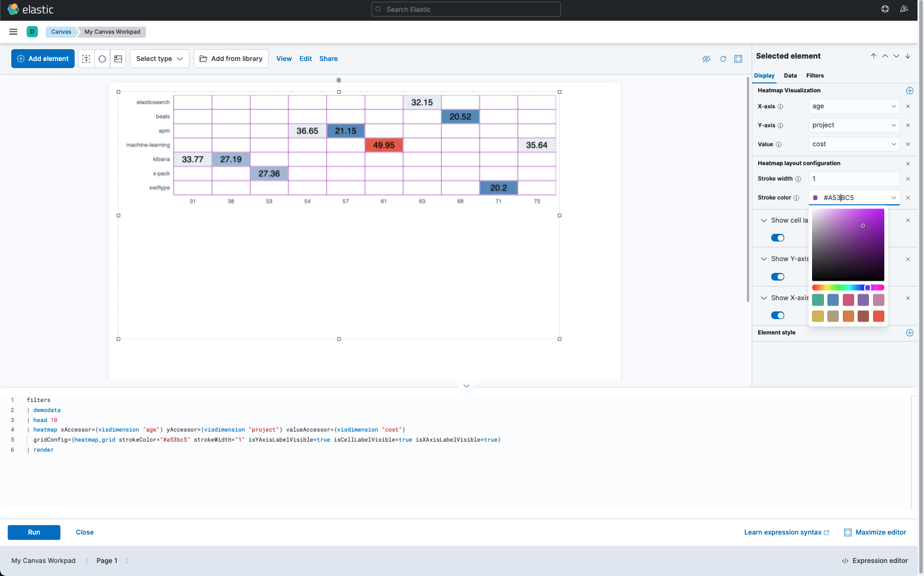Enter fullscreen mode for the workpad
Screen dimensions: 924x576
click(739, 59)
